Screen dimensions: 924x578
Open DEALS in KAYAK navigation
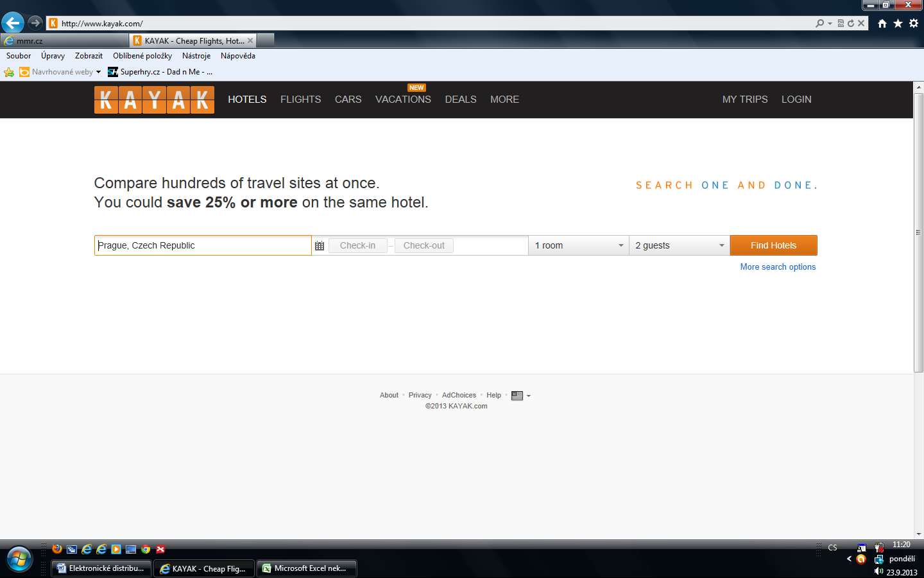click(x=461, y=100)
